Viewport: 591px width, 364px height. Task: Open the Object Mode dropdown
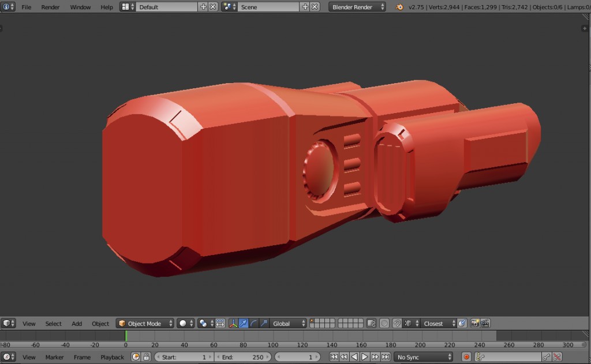pyautogui.click(x=145, y=323)
